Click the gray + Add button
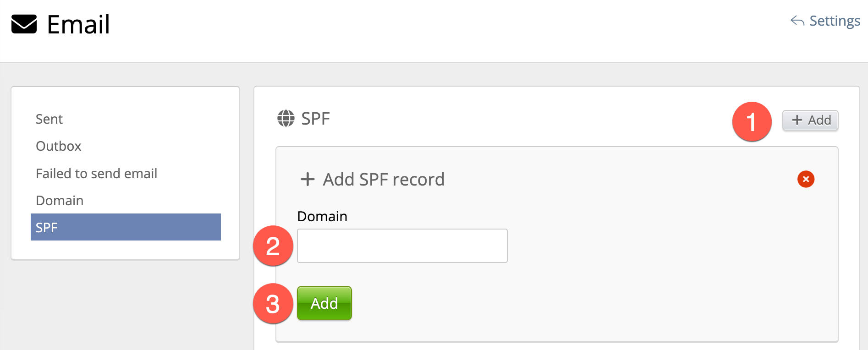 coord(810,120)
